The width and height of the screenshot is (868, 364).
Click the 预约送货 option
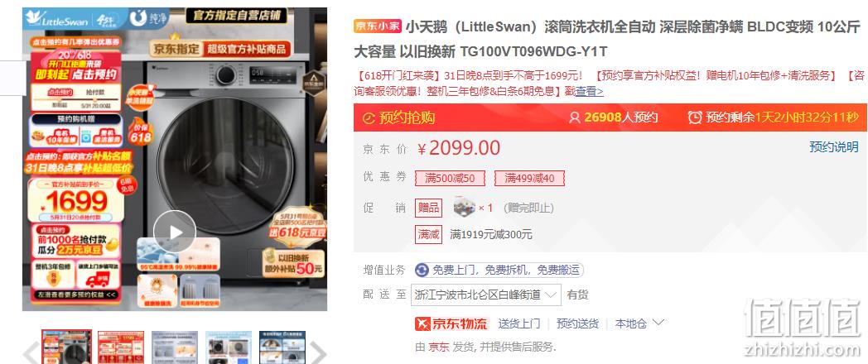point(577,323)
